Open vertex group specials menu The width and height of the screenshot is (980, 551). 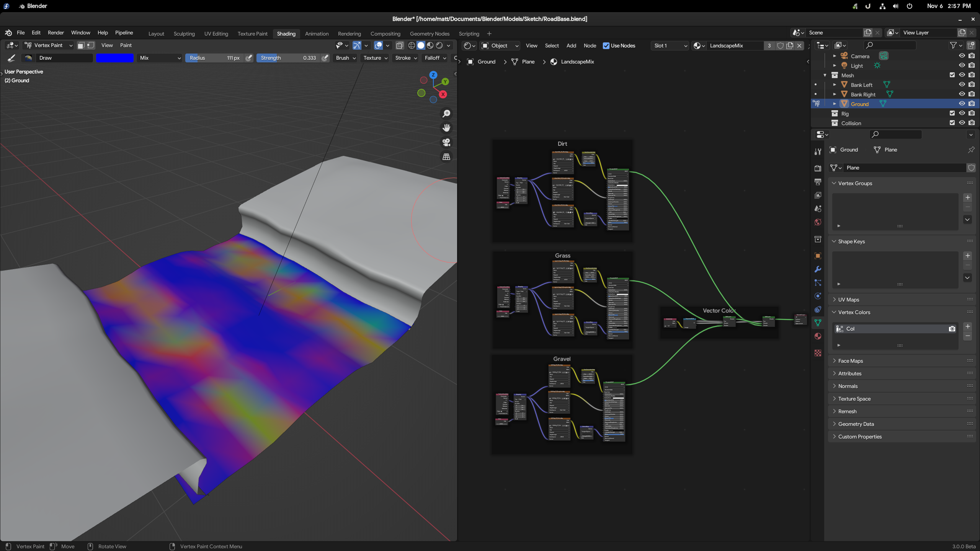click(967, 220)
